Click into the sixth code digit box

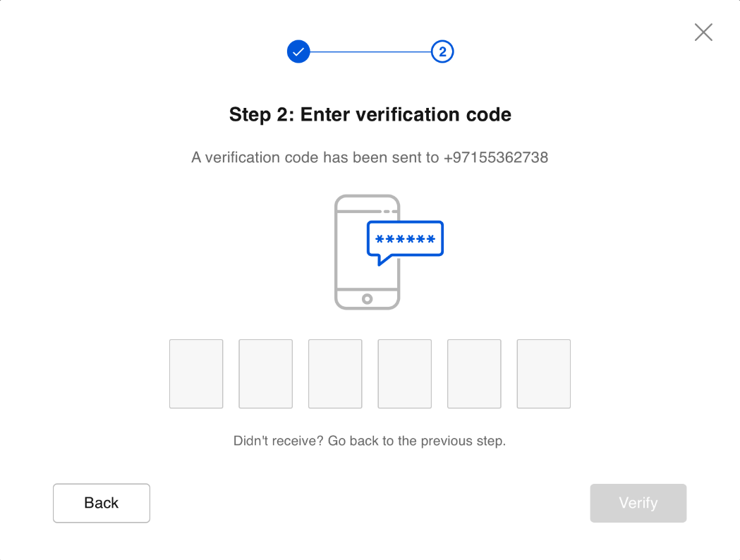[544, 374]
